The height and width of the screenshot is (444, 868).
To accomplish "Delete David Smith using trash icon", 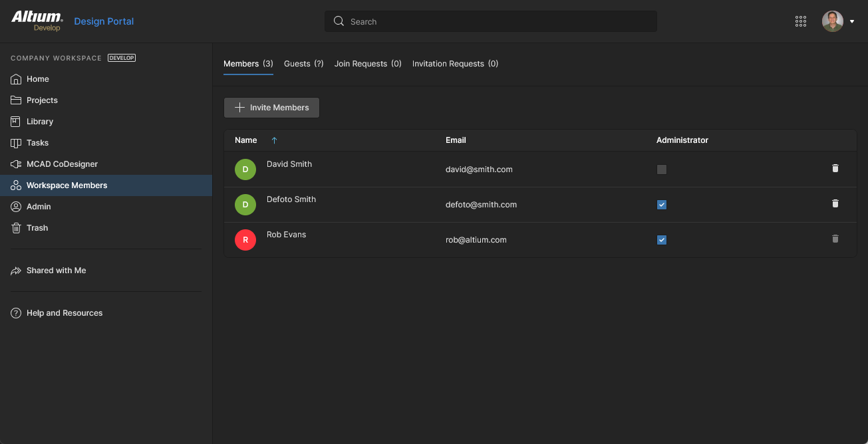I will coord(835,169).
